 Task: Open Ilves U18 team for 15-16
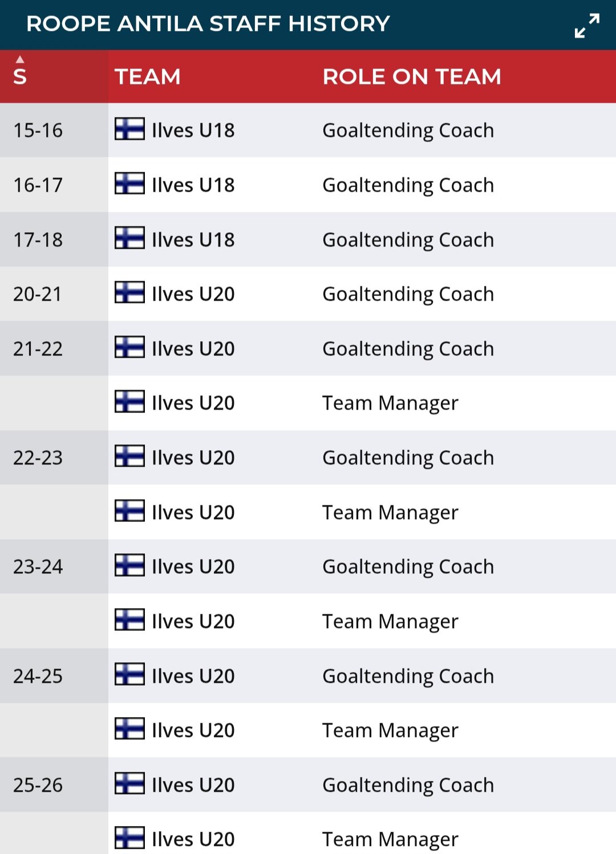coord(193,131)
